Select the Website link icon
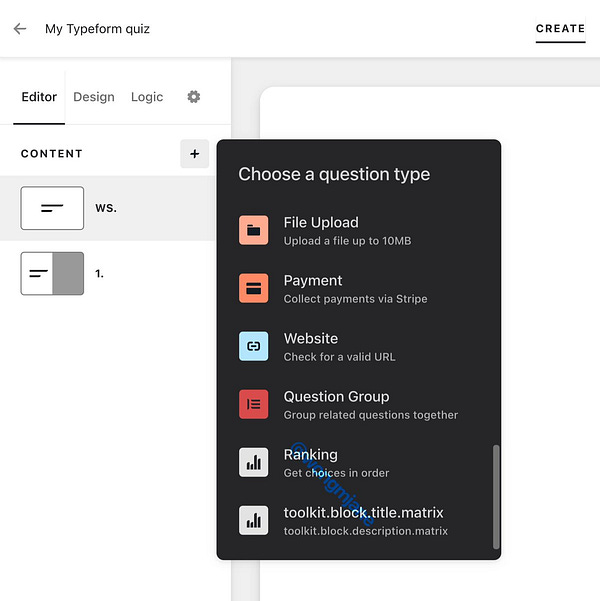Screen dimensions: 600x601 (253, 346)
